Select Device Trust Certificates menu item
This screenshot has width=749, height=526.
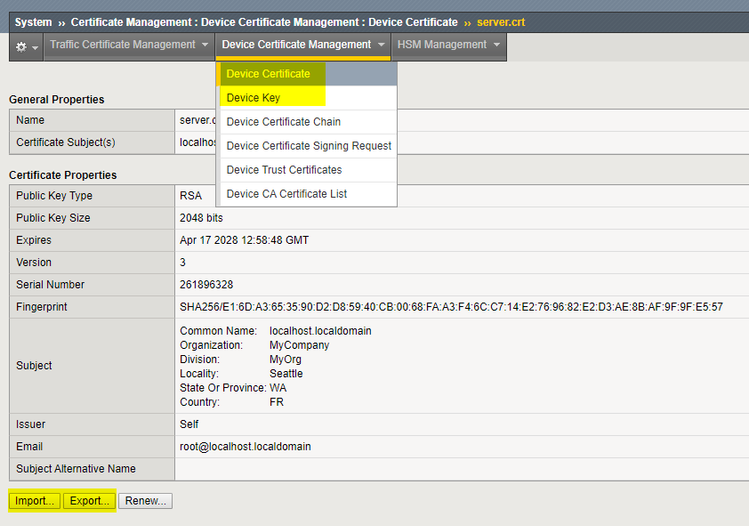(x=284, y=170)
